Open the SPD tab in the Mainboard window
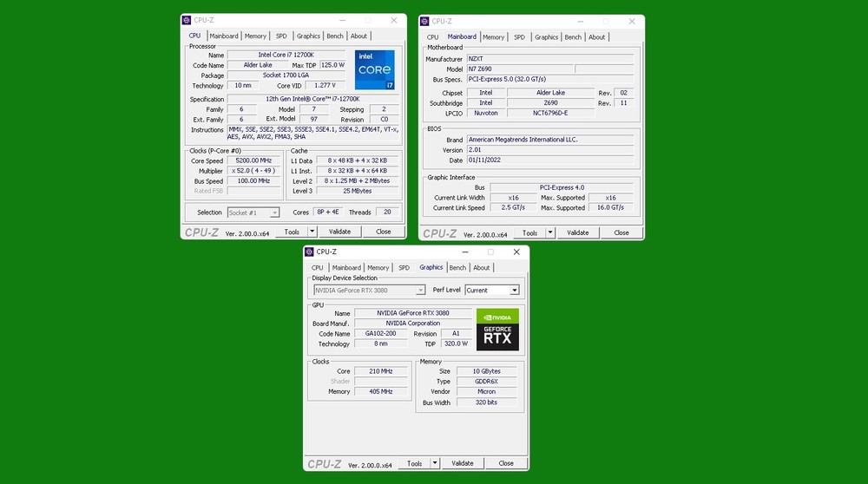 519,37
